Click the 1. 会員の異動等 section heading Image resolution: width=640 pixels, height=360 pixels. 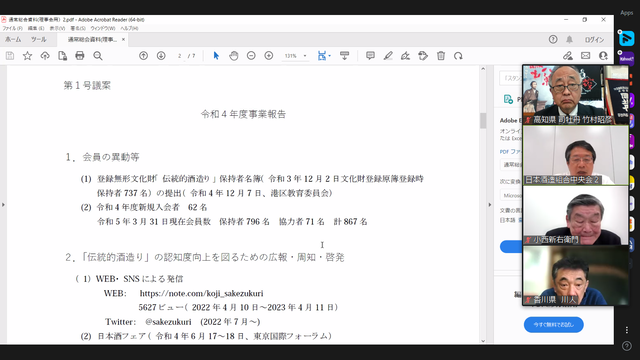[x=102, y=157]
